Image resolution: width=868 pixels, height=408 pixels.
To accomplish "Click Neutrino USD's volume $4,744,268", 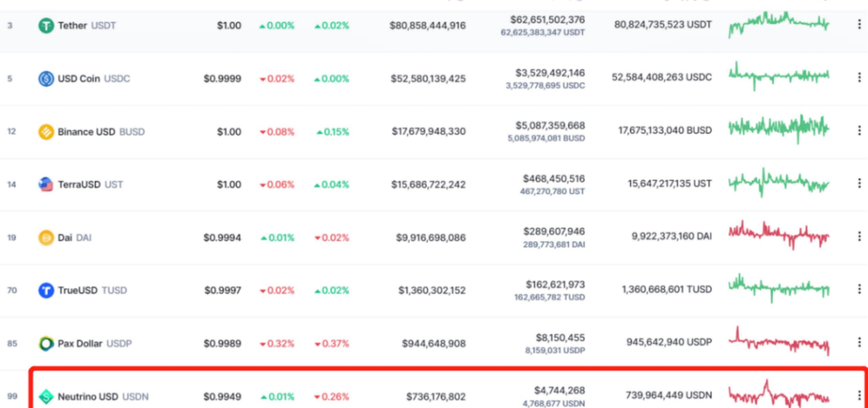I will click(x=560, y=390).
